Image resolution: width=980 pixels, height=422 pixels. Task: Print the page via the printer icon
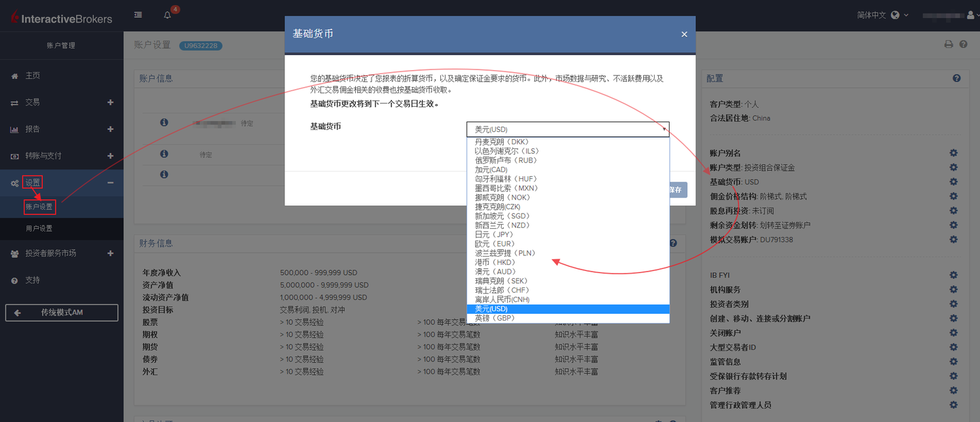[949, 44]
